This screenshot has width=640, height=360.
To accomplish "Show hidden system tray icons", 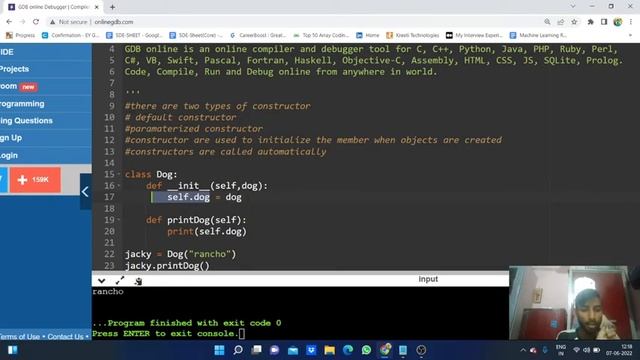I will click(x=523, y=350).
